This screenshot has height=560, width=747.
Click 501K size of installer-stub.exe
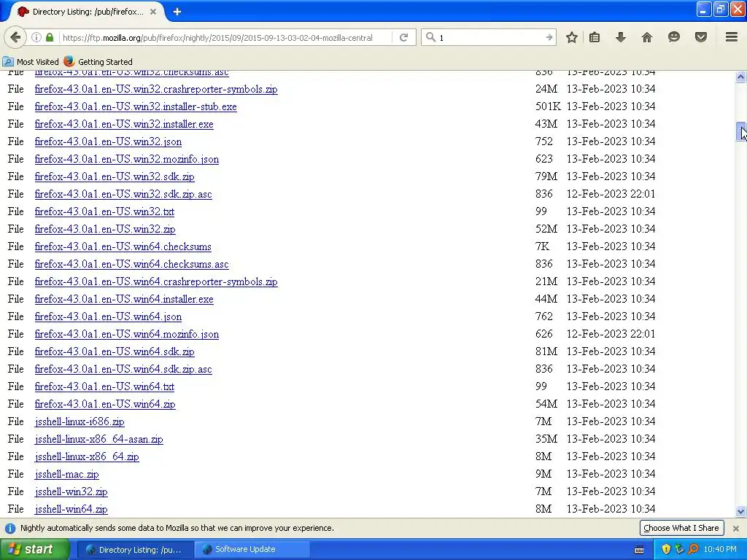point(548,106)
